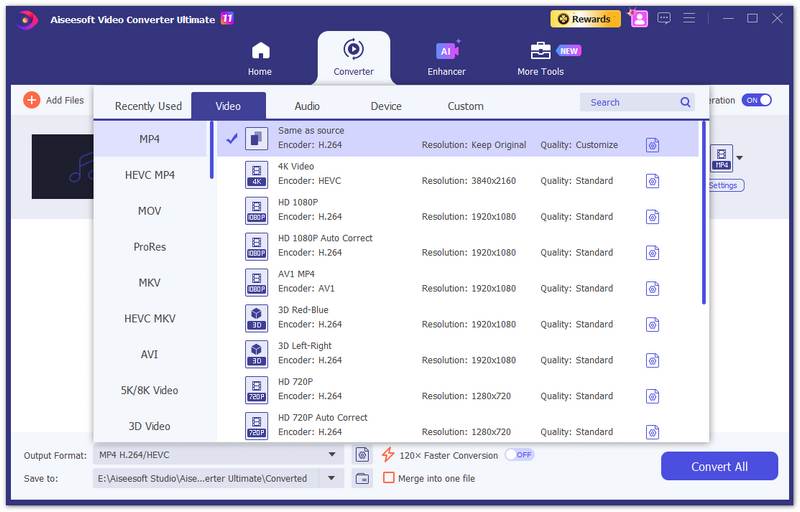This screenshot has width=800, height=512.
Task: Open the MP4 format thumbnail dropdown arrow
Action: (740, 158)
